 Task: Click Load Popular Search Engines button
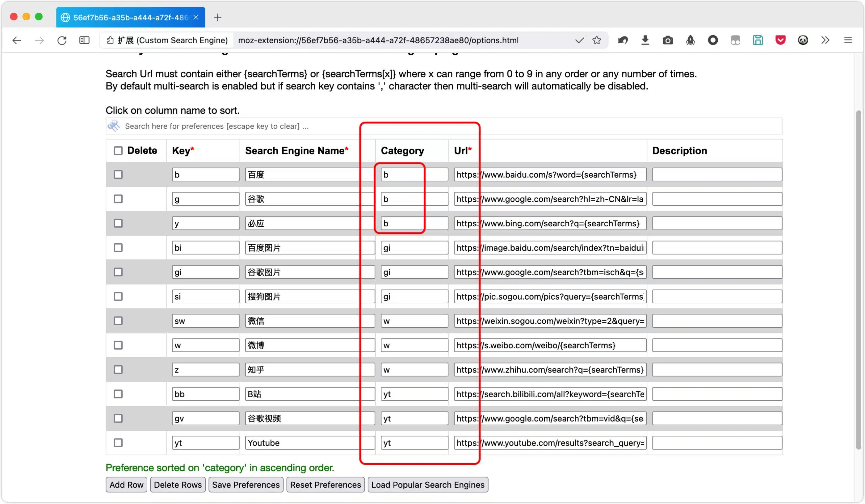(428, 485)
